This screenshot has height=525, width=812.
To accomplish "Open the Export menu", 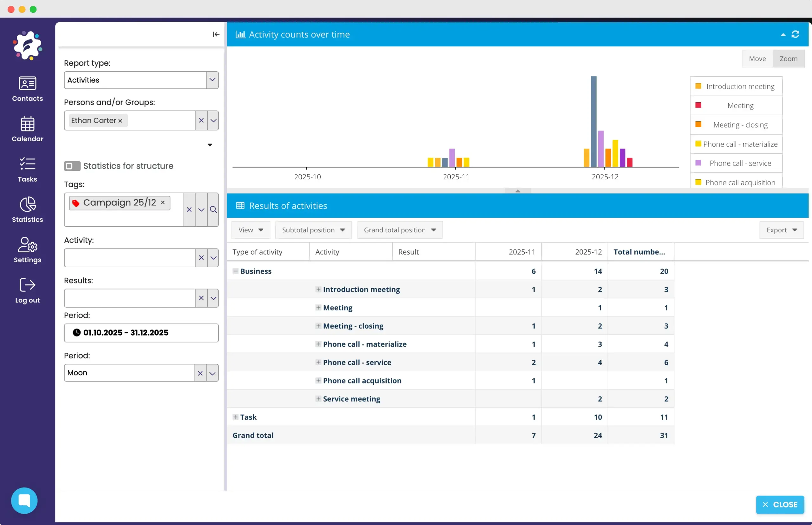I will tap(781, 230).
